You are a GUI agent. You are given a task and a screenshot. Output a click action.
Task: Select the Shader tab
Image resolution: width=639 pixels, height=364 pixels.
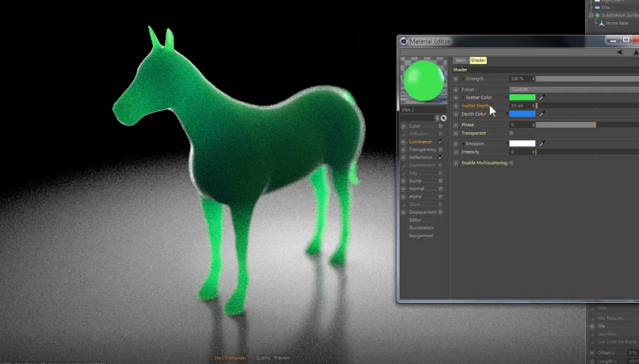478,60
